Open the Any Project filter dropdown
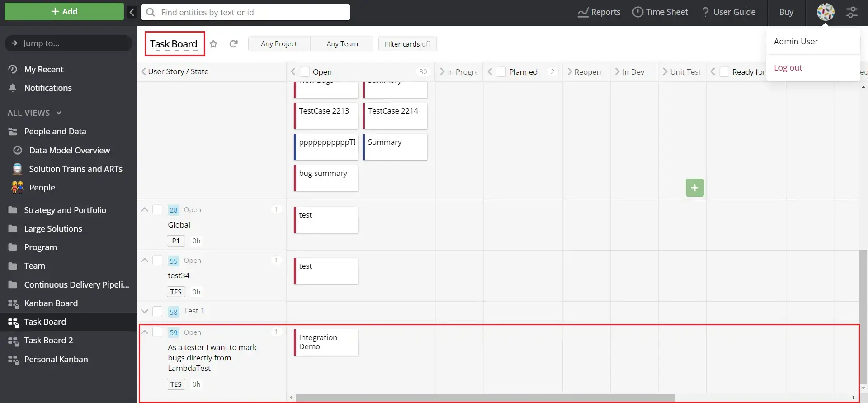This screenshot has height=403, width=868. point(279,44)
